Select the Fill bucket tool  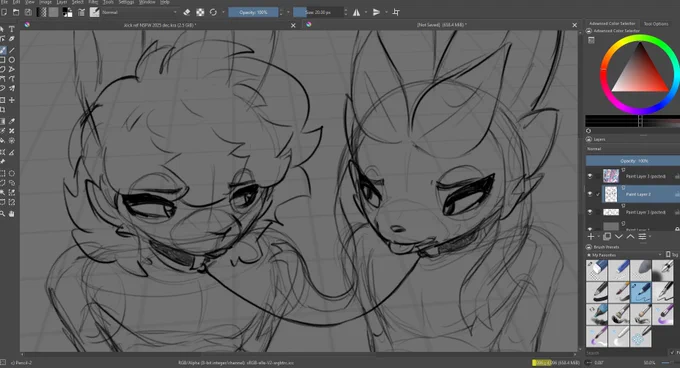[3, 140]
